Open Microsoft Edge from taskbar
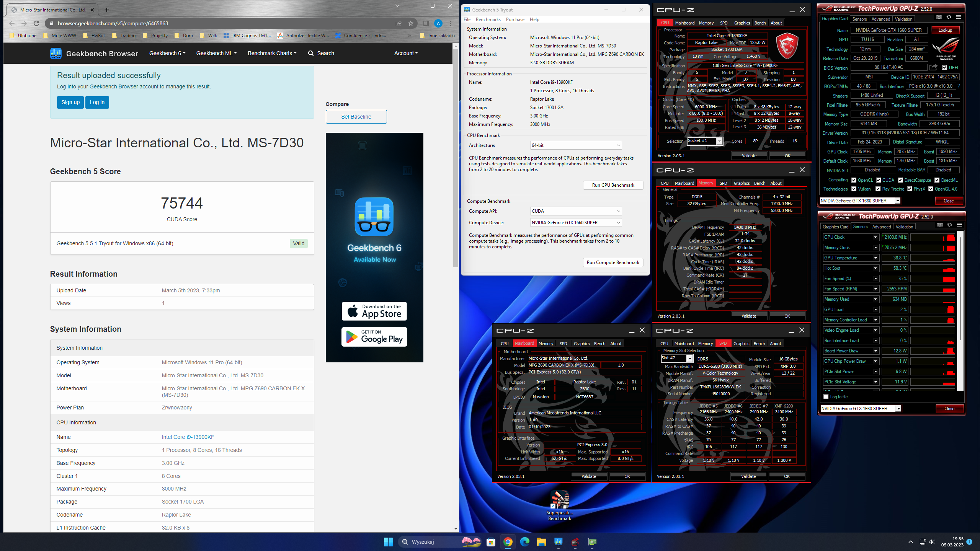This screenshot has height=551, width=980. tap(525, 542)
